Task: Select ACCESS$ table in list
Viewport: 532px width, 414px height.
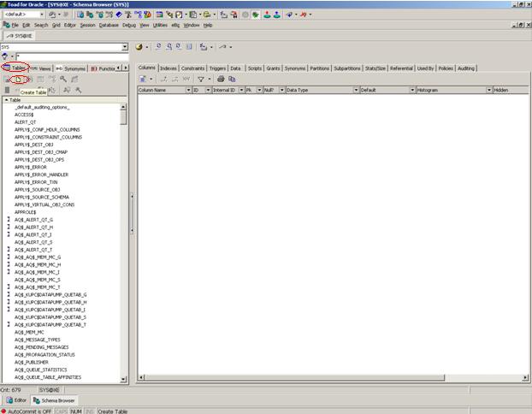Action: [24, 115]
